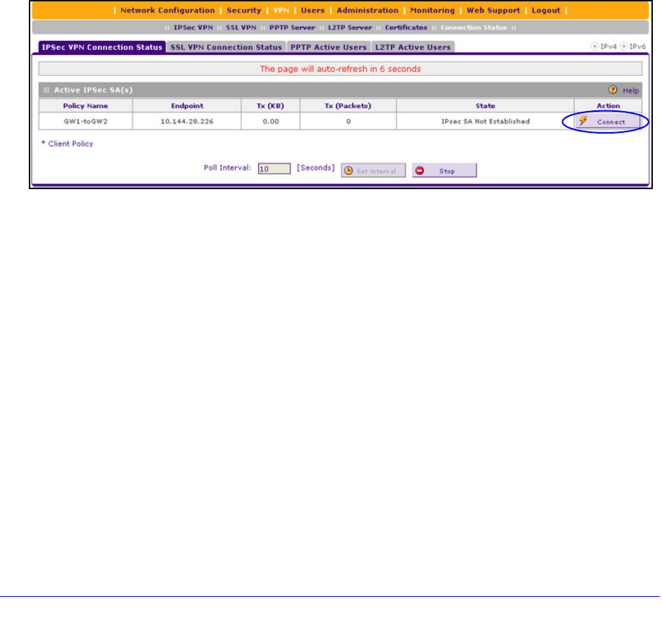Open the VPN menu
The image size is (662, 644).
tap(281, 10)
